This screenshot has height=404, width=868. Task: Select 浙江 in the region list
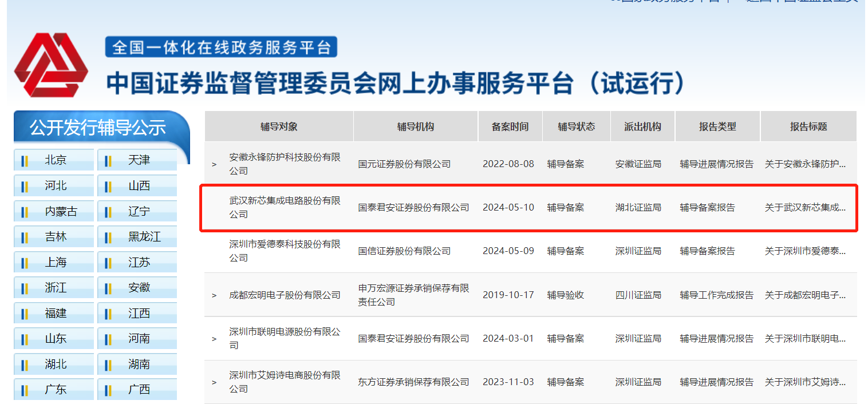pyautogui.click(x=56, y=288)
